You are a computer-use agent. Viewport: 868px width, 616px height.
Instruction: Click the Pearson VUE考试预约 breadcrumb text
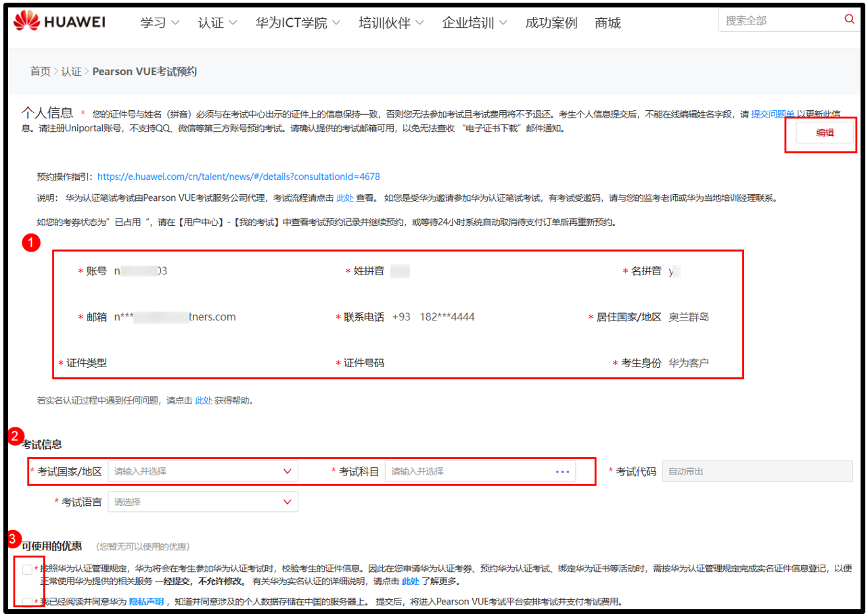tap(145, 71)
